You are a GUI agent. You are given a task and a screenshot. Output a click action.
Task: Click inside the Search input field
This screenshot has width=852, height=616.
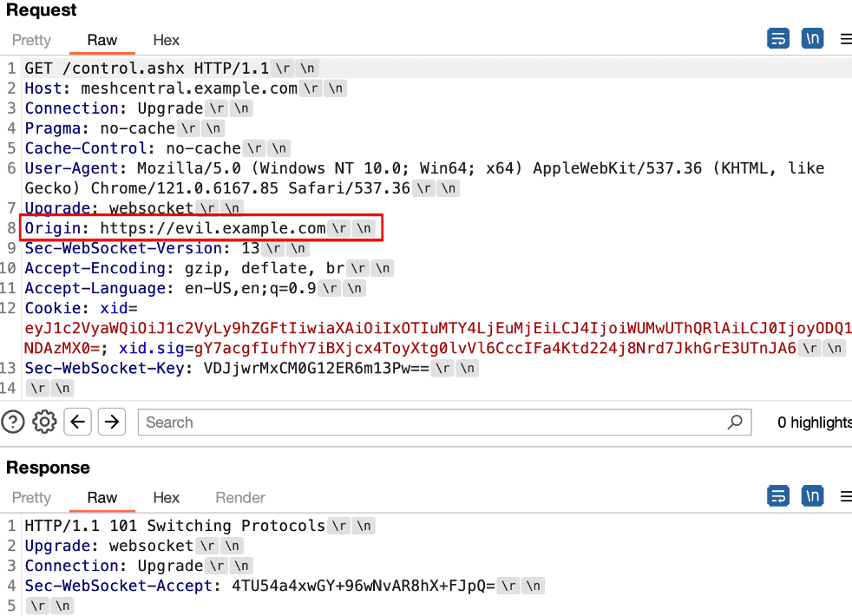434,423
